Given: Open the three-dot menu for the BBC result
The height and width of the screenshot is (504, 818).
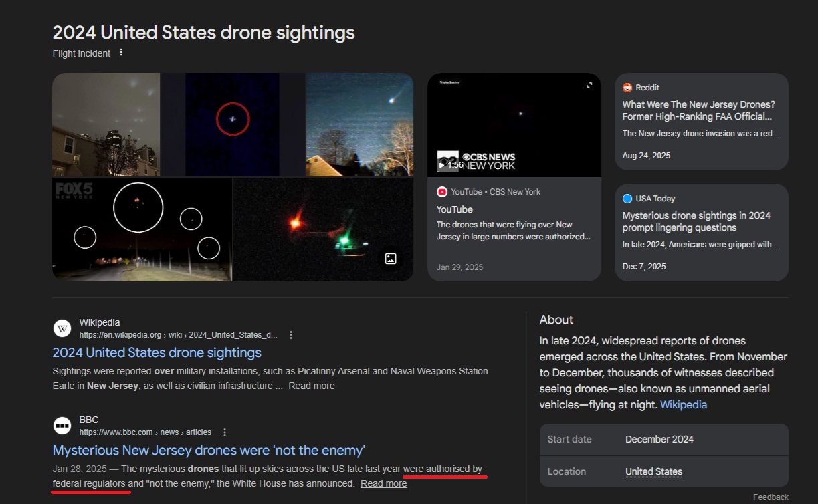Looking at the screenshot, I should (225, 432).
